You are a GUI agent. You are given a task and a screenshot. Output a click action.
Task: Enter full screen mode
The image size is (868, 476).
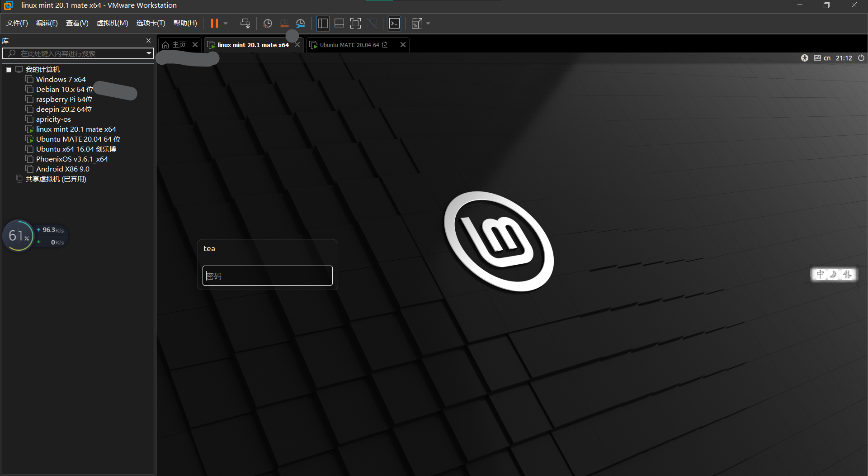(355, 23)
